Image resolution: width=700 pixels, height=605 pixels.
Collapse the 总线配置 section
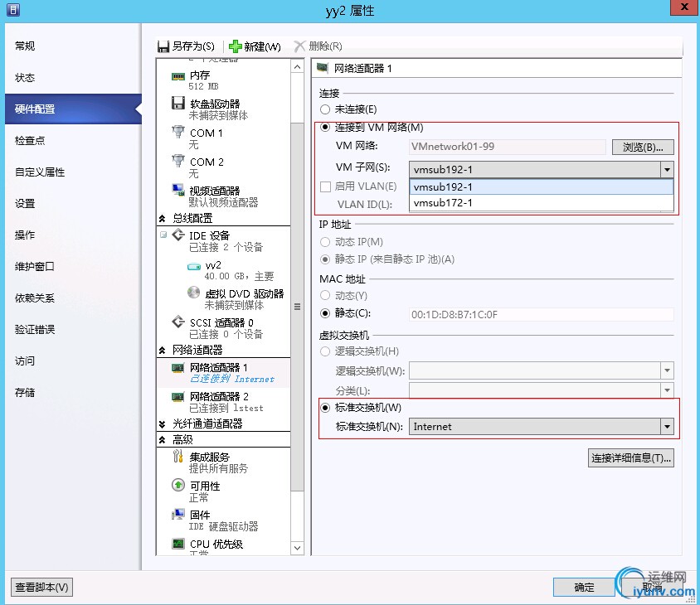point(162,219)
